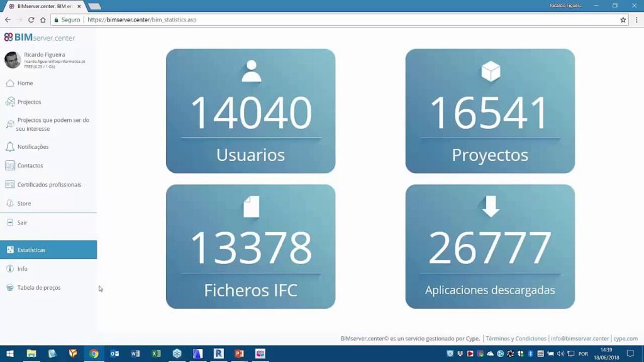Reload the page in the browser
The width and height of the screenshot is (644, 362).
pyautogui.click(x=31, y=20)
